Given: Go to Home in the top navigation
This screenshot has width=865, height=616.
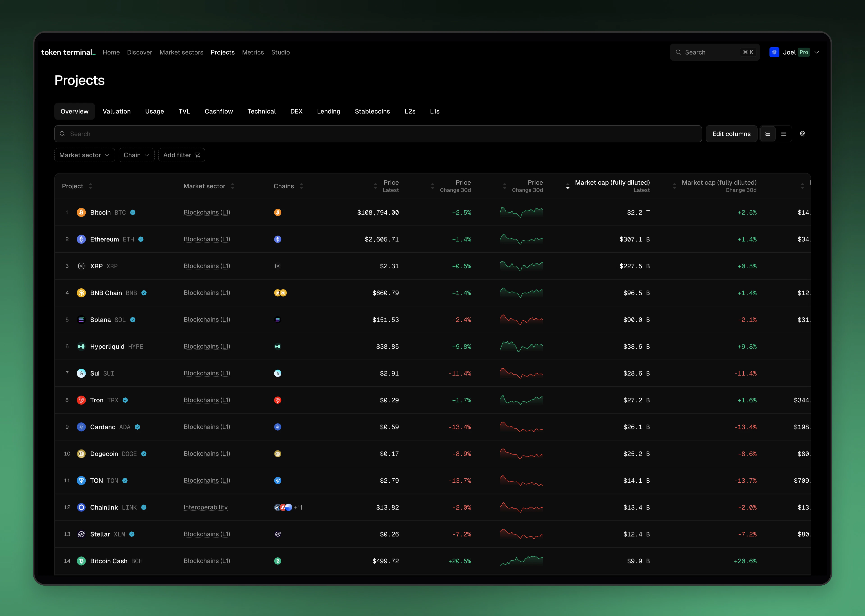Looking at the screenshot, I should pos(111,52).
